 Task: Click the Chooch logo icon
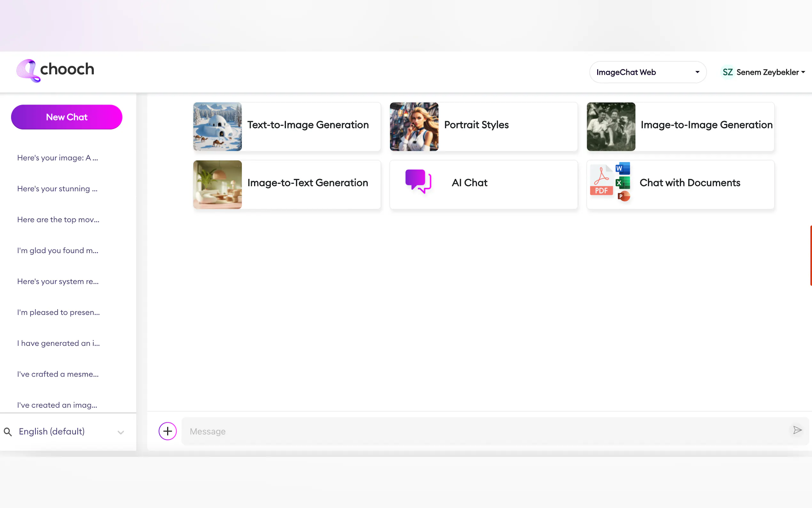28,71
